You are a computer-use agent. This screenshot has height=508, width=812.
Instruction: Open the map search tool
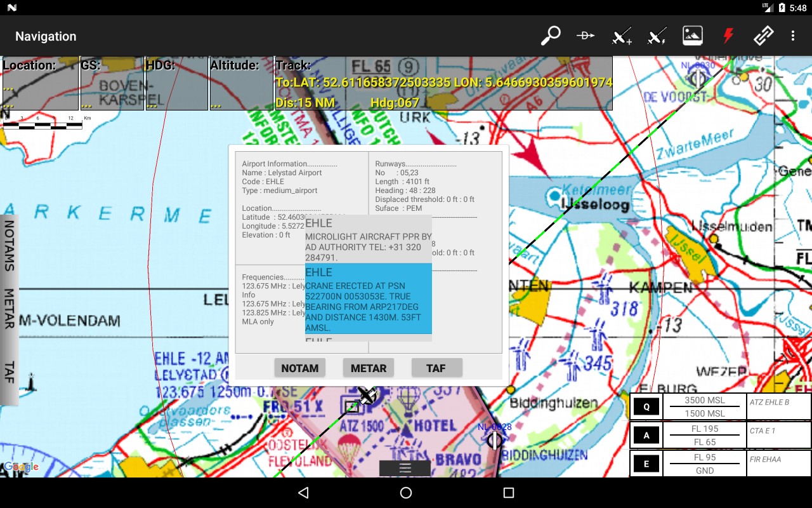(549, 36)
